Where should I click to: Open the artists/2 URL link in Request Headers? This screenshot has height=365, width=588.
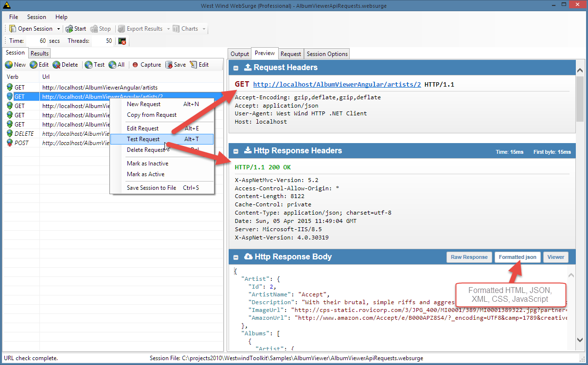click(x=337, y=85)
